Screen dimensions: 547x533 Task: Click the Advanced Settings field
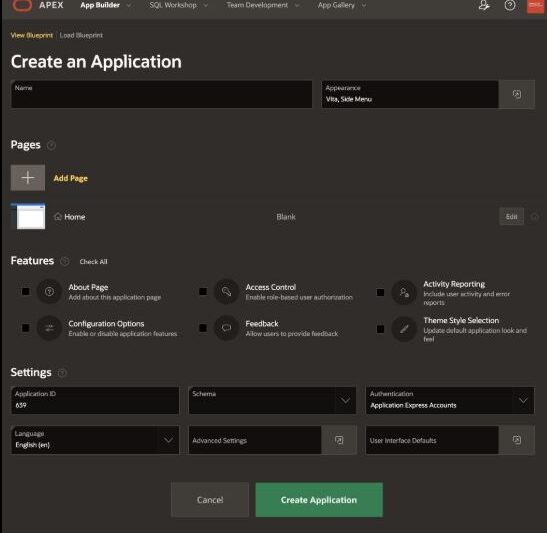(x=255, y=440)
